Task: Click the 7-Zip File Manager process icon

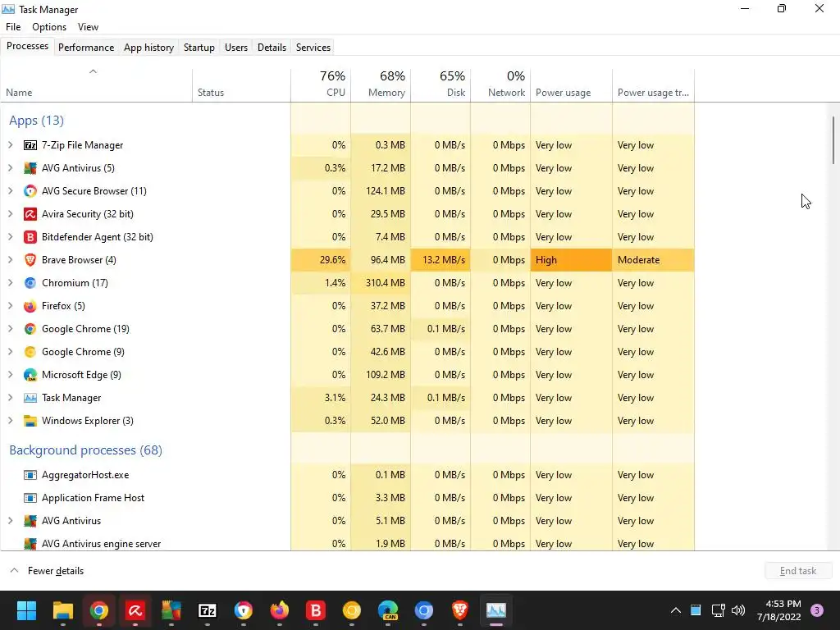Action: tap(30, 145)
